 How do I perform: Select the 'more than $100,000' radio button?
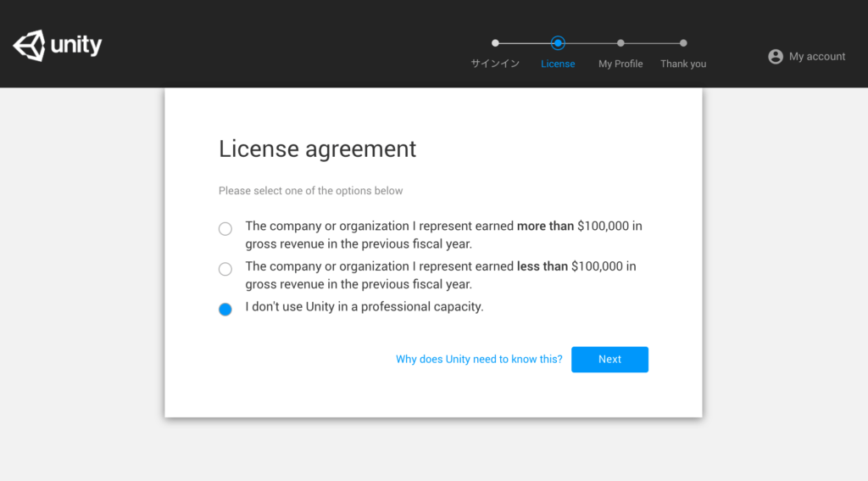click(x=225, y=229)
